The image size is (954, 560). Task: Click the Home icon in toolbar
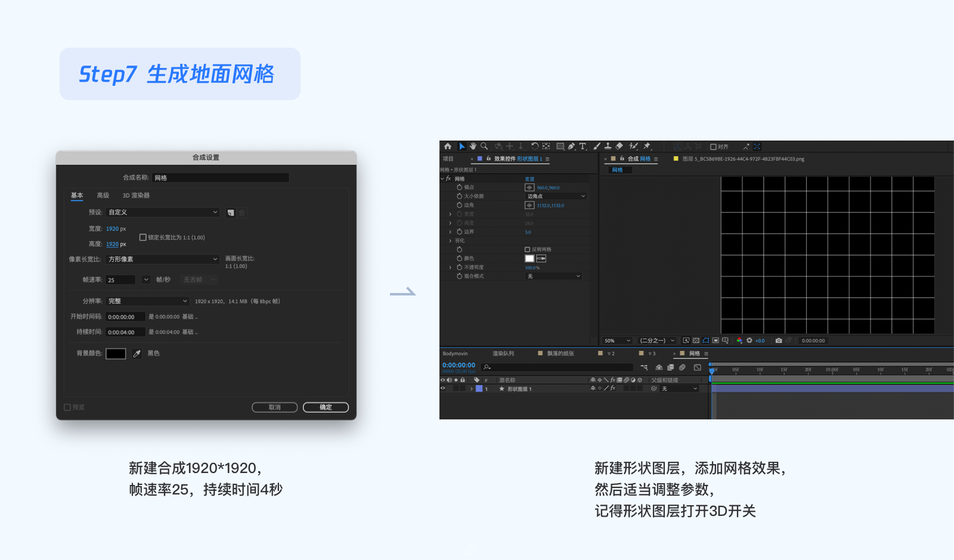tap(448, 146)
